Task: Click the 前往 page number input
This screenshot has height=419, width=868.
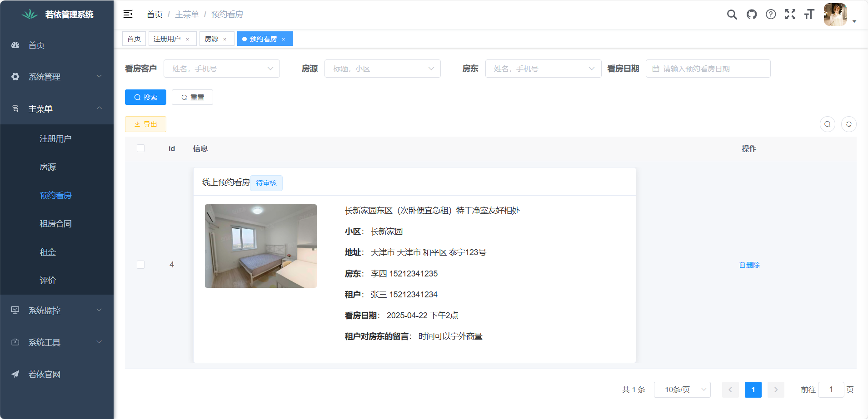Action: [x=831, y=389]
